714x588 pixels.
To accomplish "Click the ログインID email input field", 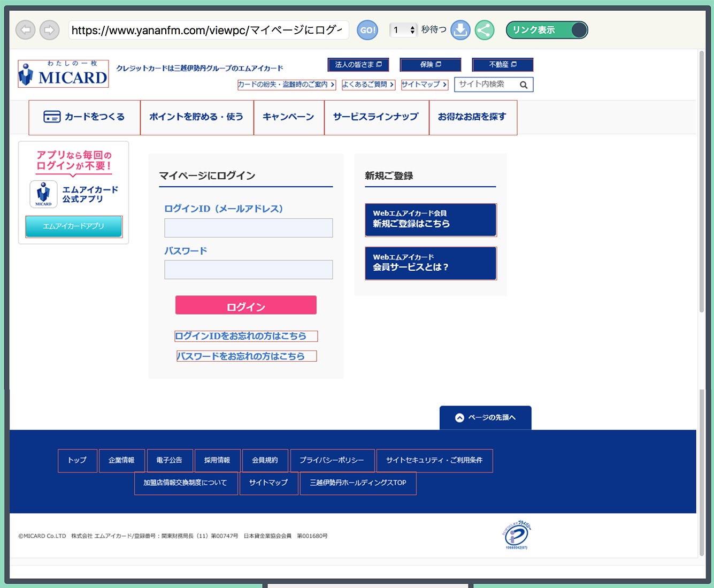I will [249, 228].
